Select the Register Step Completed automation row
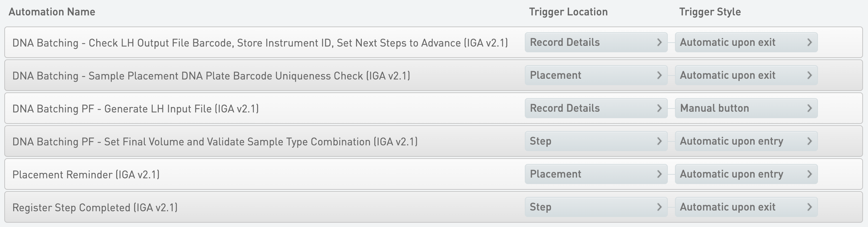The width and height of the screenshot is (868, 227). pyautogui.click(x=95, y=208)
